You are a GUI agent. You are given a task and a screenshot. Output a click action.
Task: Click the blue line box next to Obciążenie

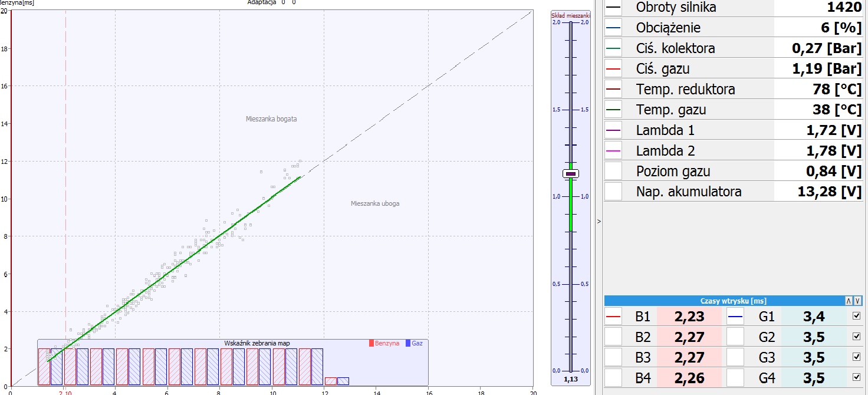pyautogui.click(x=613, y=28)
